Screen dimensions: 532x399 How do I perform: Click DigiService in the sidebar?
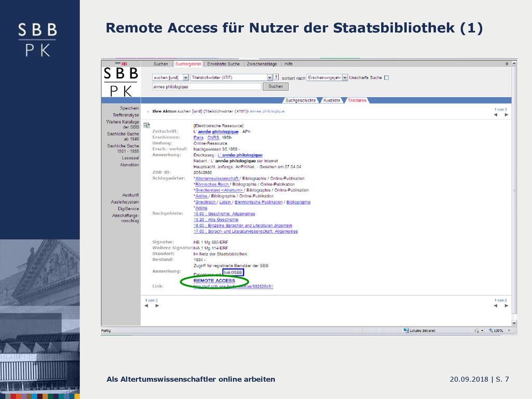(x=128, y=209)
